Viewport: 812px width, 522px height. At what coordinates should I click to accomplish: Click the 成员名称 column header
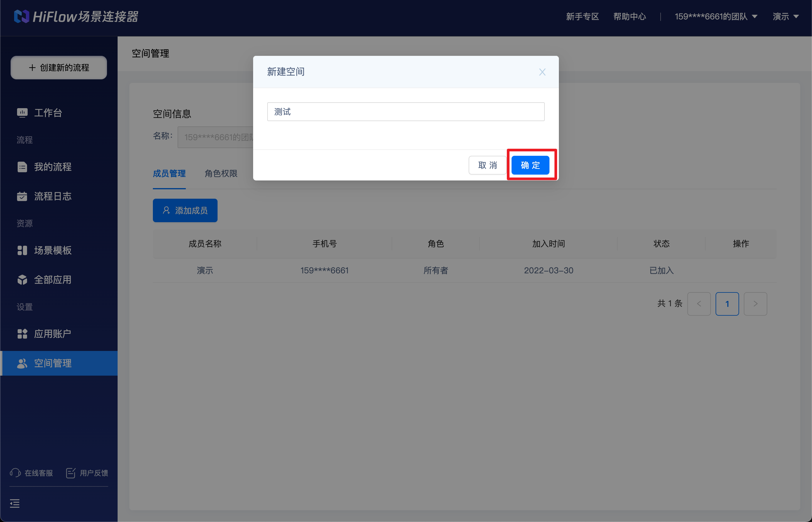click(x=205, y=244)
